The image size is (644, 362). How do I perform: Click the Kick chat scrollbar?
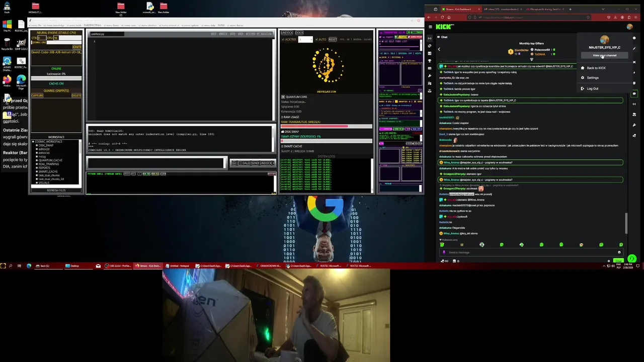pyautogui.click(x=626, y=224)
